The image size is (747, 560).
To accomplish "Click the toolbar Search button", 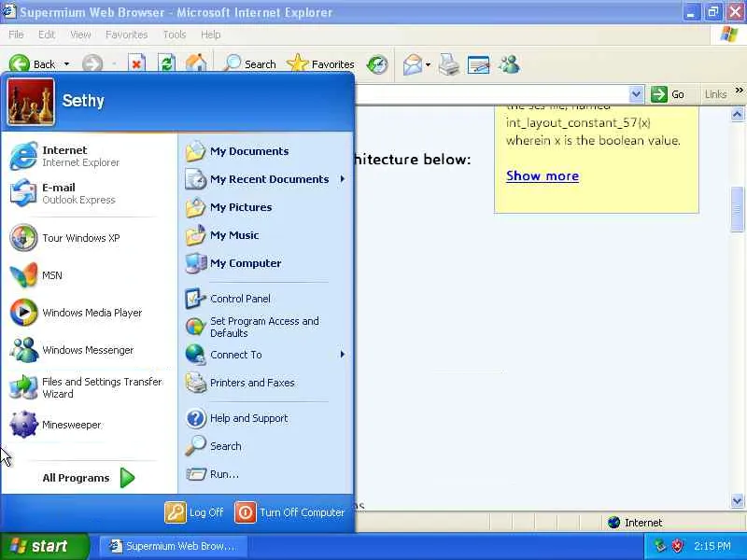I will point(249,64).
